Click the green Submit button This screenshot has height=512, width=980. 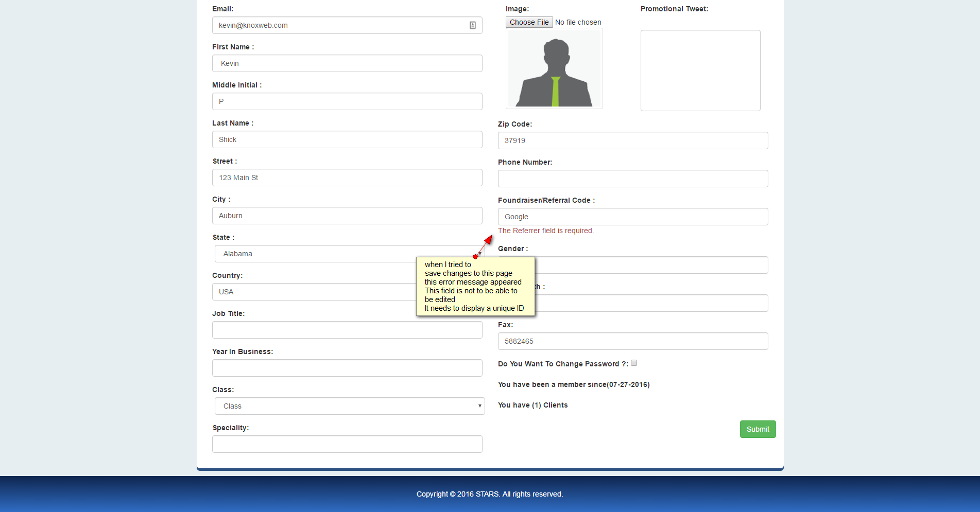click(x=758, y=429)
